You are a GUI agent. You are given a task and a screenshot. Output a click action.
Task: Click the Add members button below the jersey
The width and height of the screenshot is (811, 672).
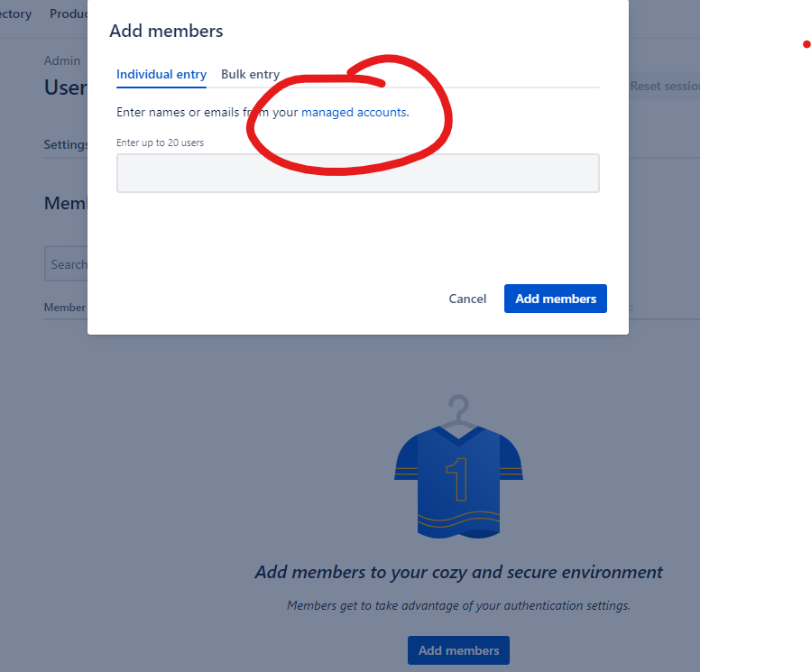coord(459,650)
